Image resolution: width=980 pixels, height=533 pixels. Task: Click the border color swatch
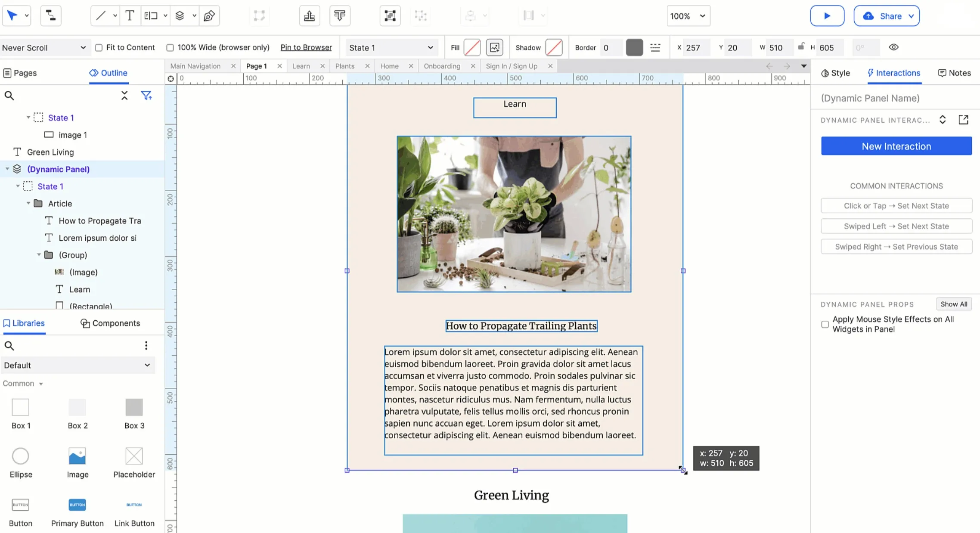[x=634, y=47]
